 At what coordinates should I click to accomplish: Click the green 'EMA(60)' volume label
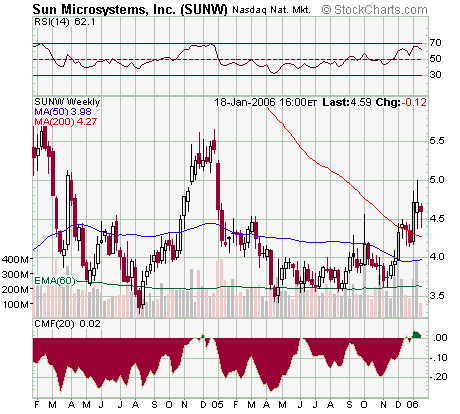(55, 281)
